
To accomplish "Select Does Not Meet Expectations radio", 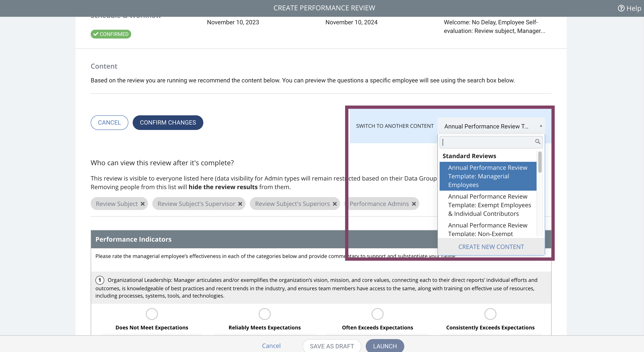I will [x=152, y=314].
